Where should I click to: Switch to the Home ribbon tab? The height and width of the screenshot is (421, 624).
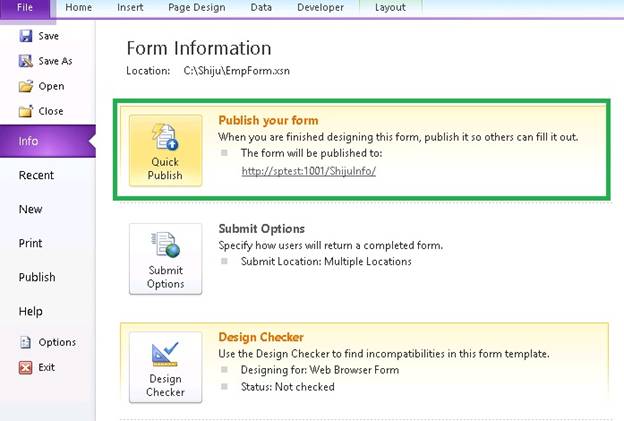pyautogui.click(x=78, y=7)
